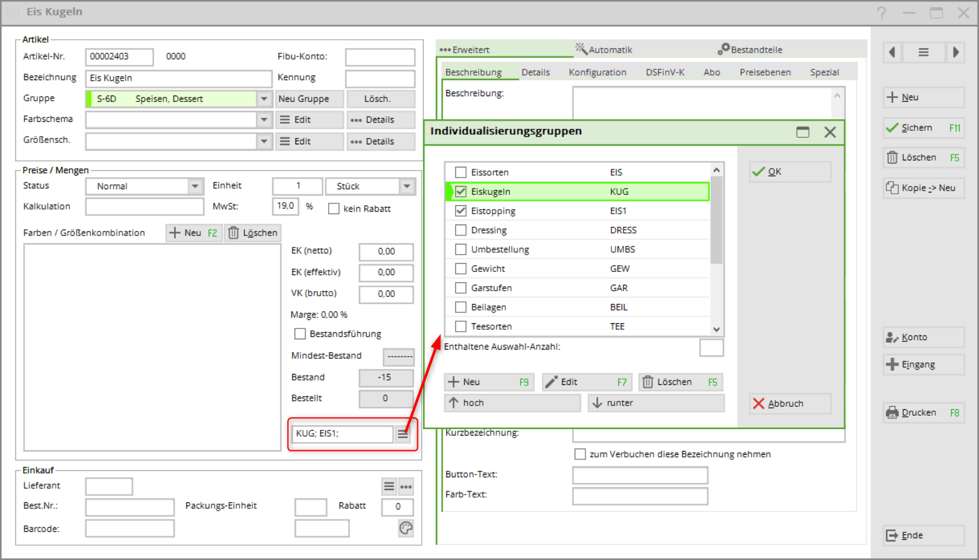979x560 pixels.
Task: Cancel the dialog with Abbruch
Action: [790, 403]
